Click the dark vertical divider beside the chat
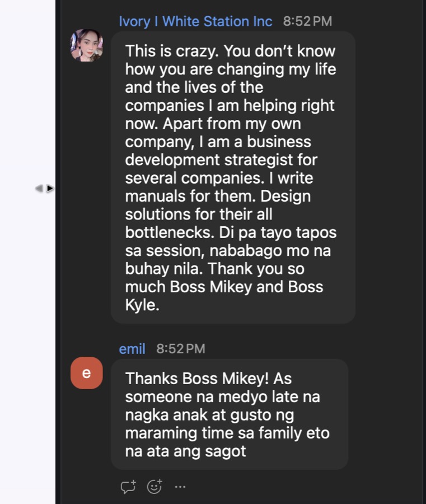 [58, 252]
